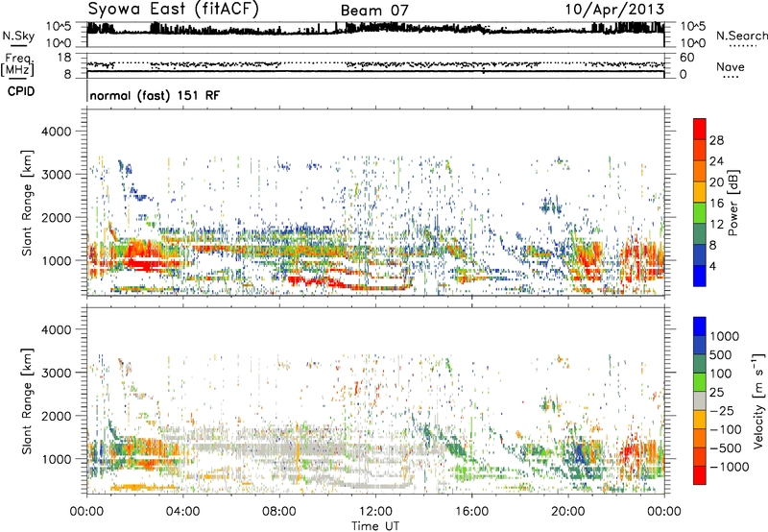The width and height of the screenshot is (768, 532).
Task: Click the '4000' tick on the power panel
Action: click(x=57, y=132)
